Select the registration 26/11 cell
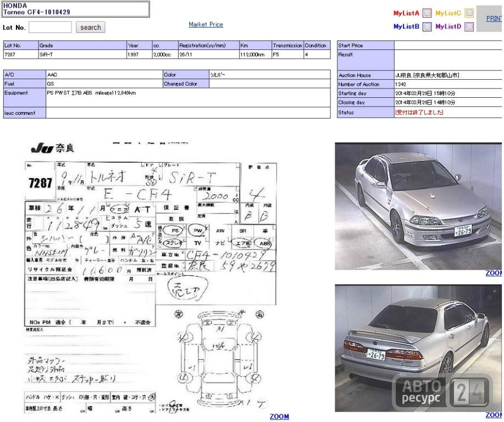 coord(209,54)
